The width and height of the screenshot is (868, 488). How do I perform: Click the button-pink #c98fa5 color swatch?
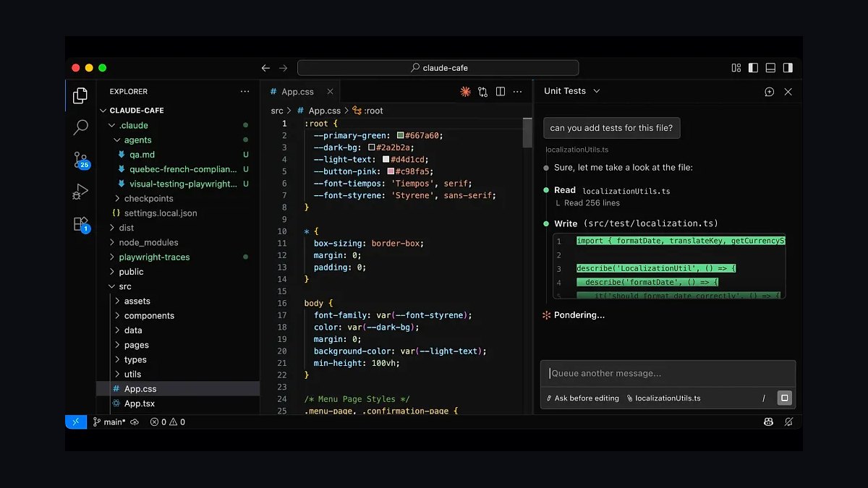pos(391,171)
